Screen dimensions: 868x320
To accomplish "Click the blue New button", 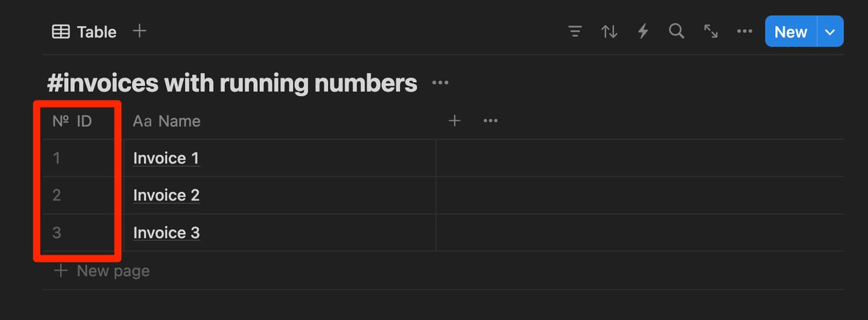I will [790, 32].
